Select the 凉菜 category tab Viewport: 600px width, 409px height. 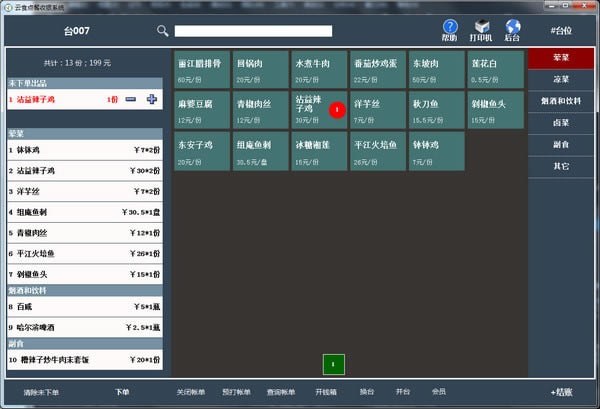561,77
